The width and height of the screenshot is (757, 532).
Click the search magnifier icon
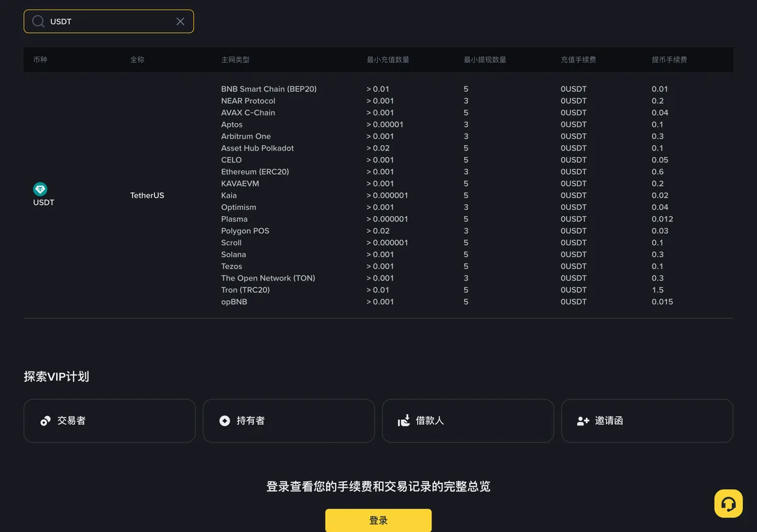pyautogui.click(x=38, y=21)
